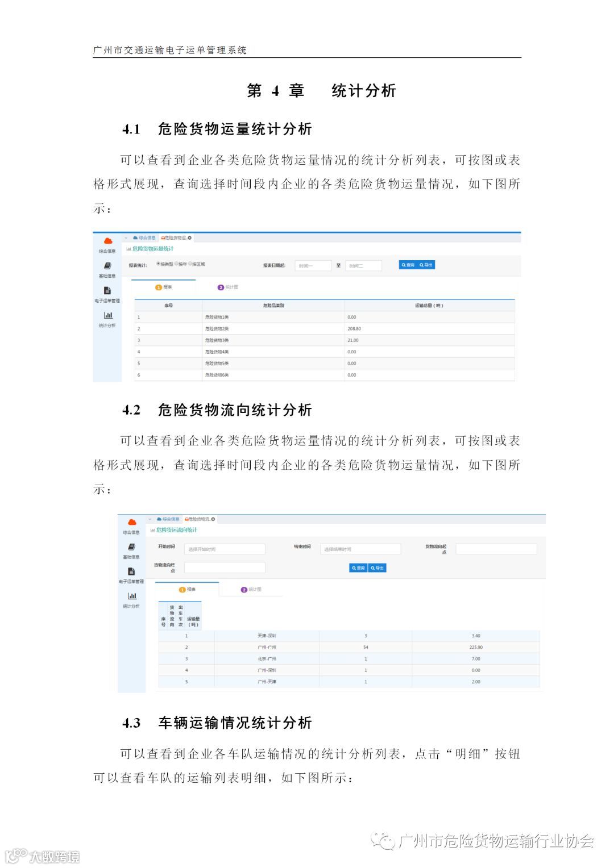Focus the 时间二 date input
Screen dimensions: 614x868
tap(363, 266)
